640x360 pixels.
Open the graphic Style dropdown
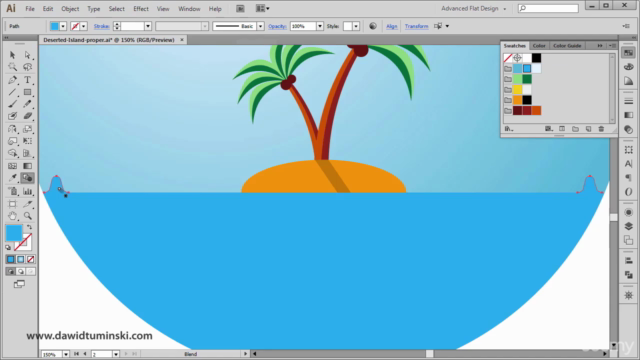tap(356, 26)
